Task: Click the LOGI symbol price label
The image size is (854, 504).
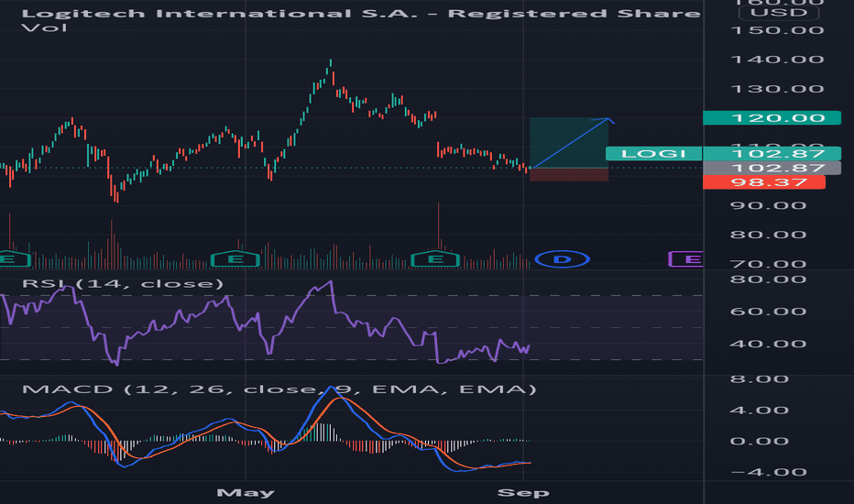Action: click(653, 154)
